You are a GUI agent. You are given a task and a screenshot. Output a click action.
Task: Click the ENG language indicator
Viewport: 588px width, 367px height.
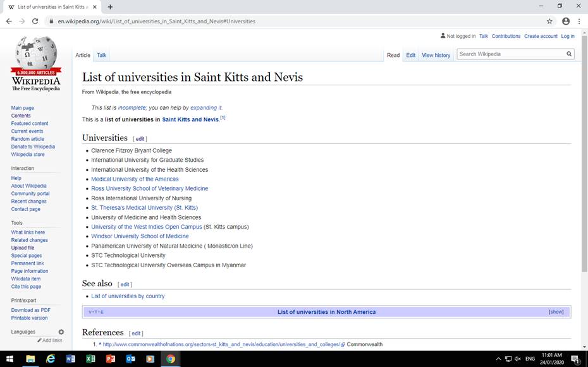530,359
